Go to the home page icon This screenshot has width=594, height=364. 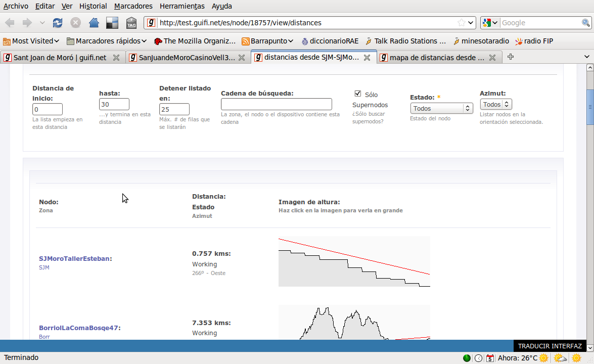pyautogui.click(x=94, y=23)
